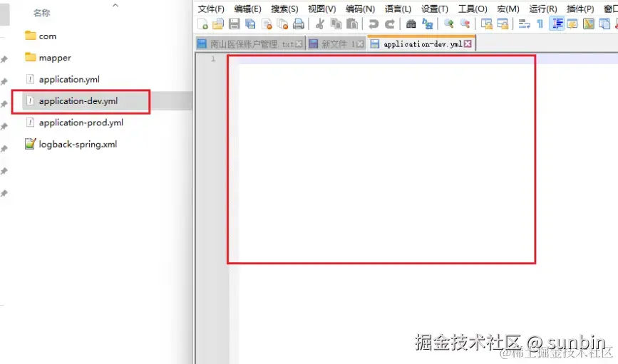Viewport: 618px width, 364px height.
Task: Toggle the indent guide button
Action: [557, 24]
